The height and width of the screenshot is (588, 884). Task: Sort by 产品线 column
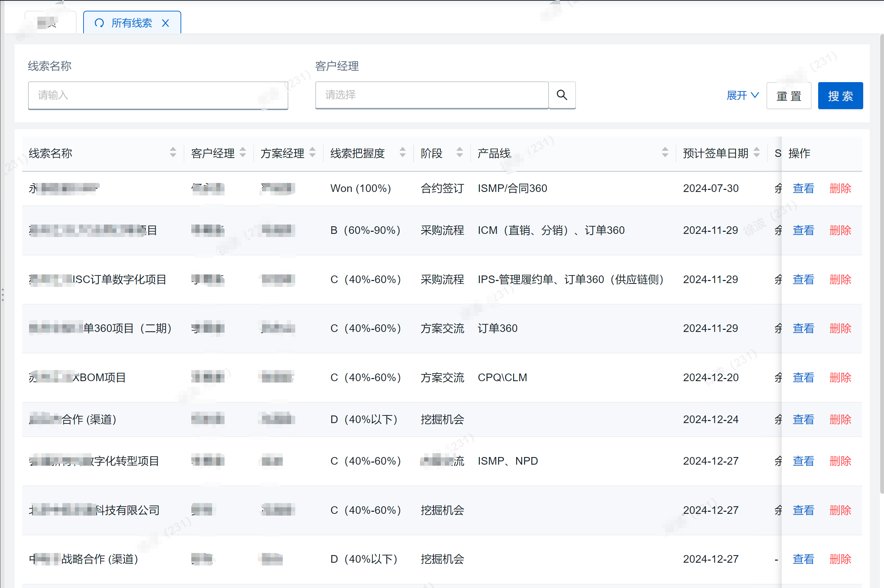tap(665, 152)
